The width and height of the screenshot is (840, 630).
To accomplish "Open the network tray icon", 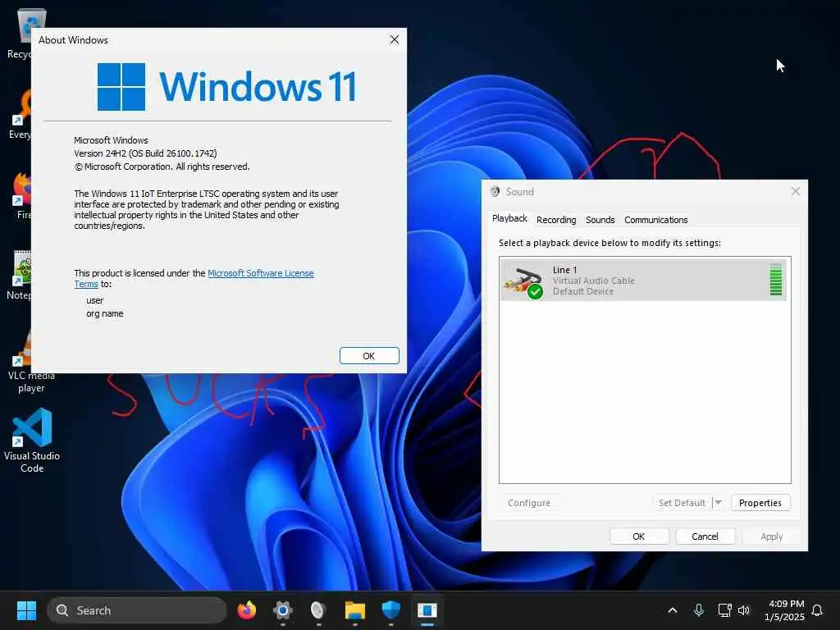I will (x=724, y=610).
